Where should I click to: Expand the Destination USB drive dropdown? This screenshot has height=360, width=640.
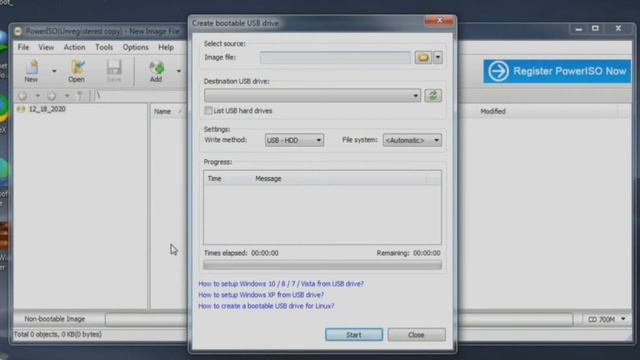(416, 96)
